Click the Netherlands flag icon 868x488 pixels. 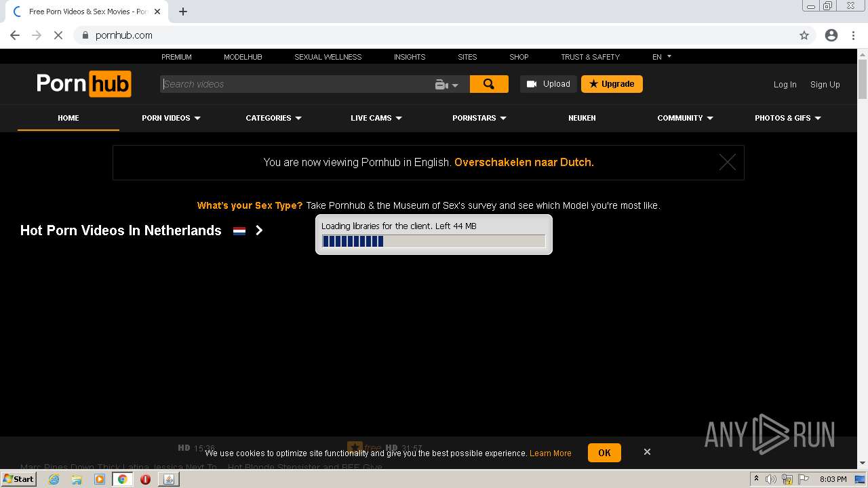(x=239, y=231)
